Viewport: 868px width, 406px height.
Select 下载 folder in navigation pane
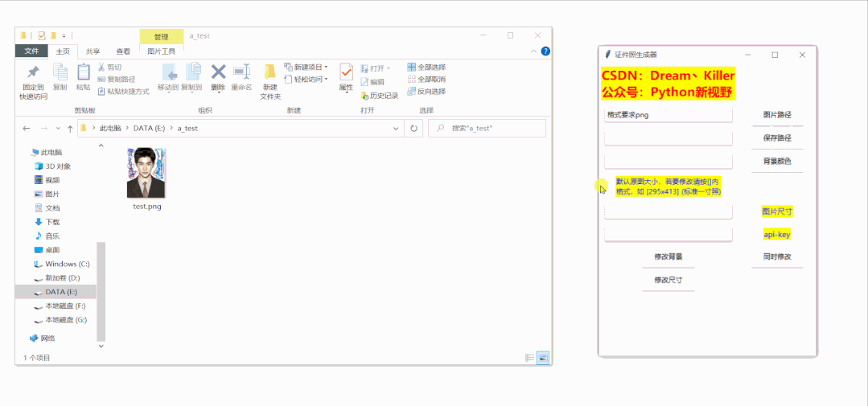[x=52, y=222]
